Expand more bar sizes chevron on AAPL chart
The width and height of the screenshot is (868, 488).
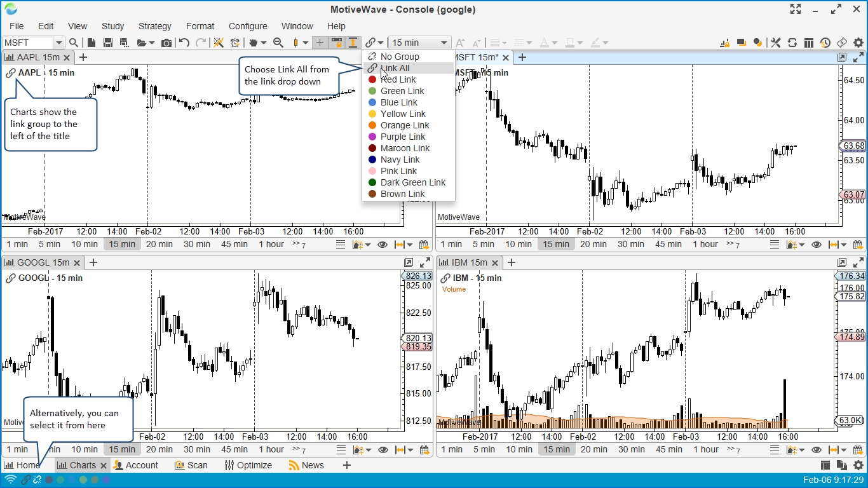[x=299, y=244]
